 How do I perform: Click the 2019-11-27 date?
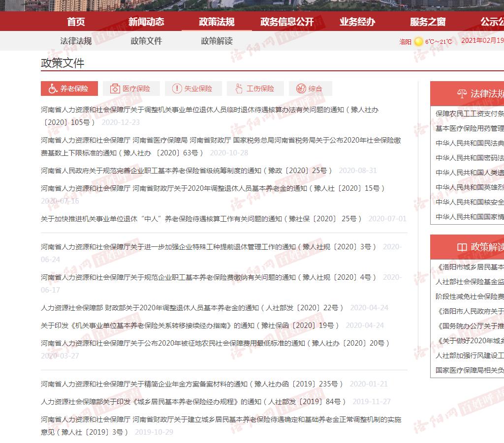click(x=372, y=401)
